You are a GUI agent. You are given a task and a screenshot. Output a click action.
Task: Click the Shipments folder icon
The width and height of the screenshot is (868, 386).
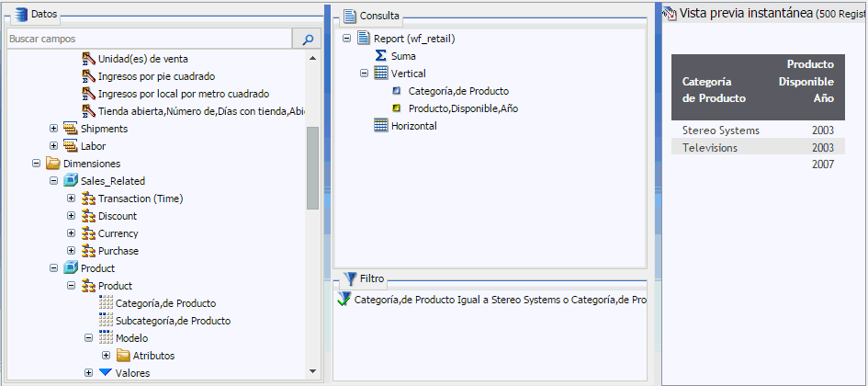(x=71, y=129)
